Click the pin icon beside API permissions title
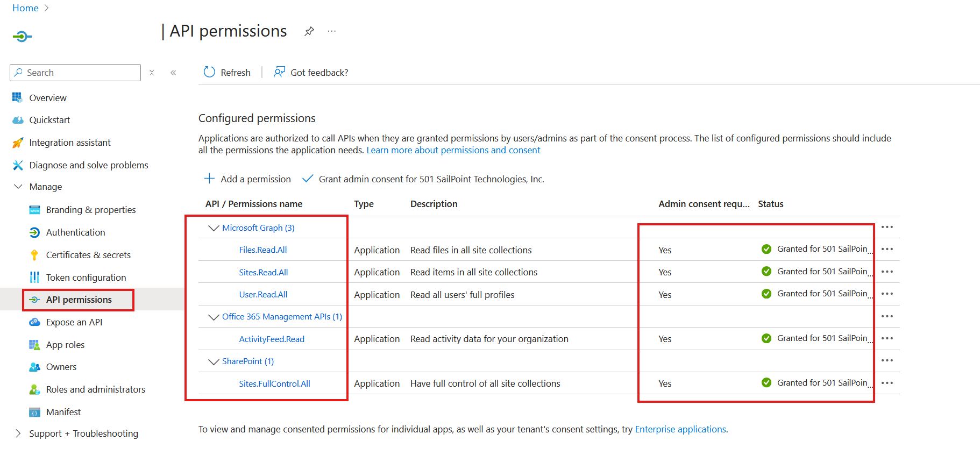The width and height of the screenshot is (980, 462). tap(309, 31)
